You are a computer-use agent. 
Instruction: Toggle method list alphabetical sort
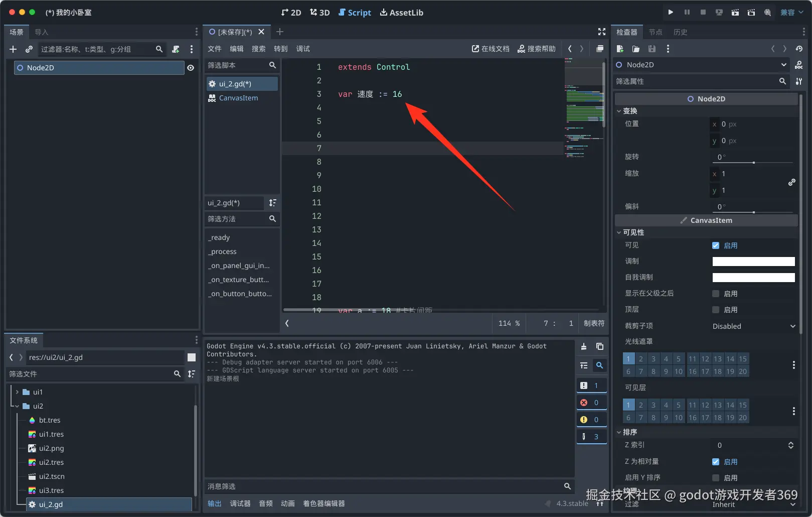pos(272,203)
